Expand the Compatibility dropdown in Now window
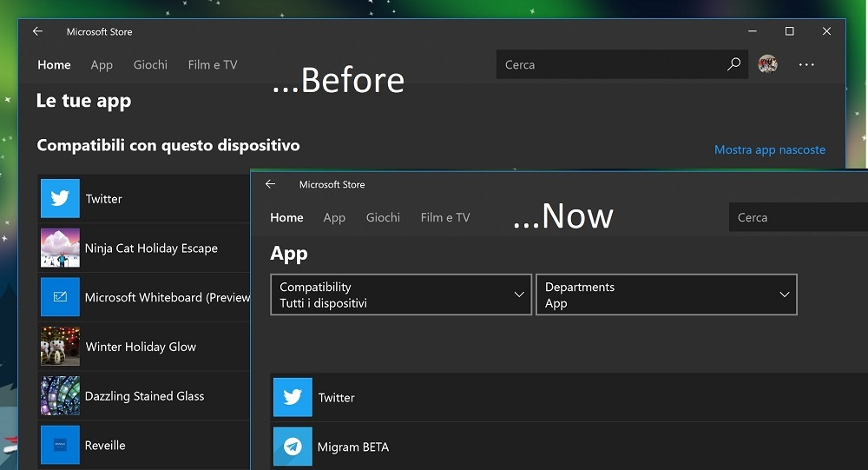This screenshot has width=868, height=470. [x=401, y=295]
